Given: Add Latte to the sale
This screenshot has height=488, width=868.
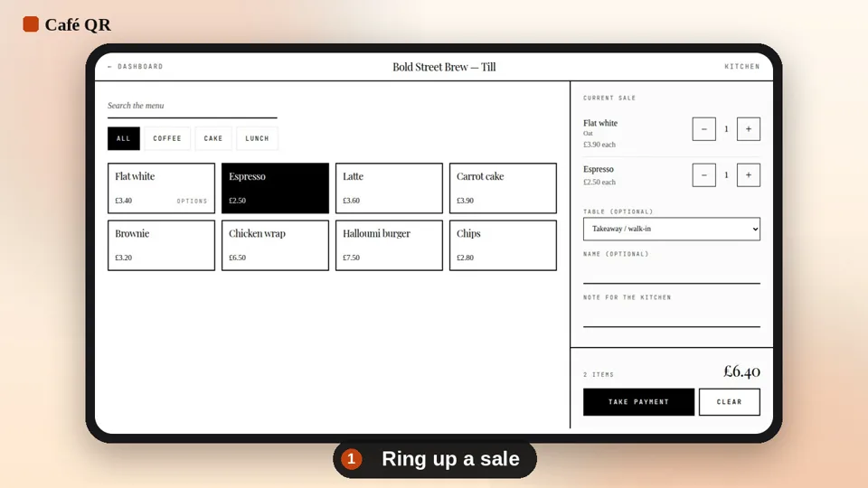Looking at the screenshot, I should [389, 188].
